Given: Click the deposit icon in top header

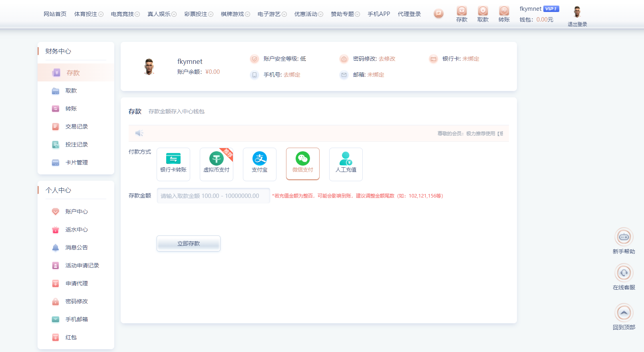Looking at the screenshot, I should [x=462, y=11].
